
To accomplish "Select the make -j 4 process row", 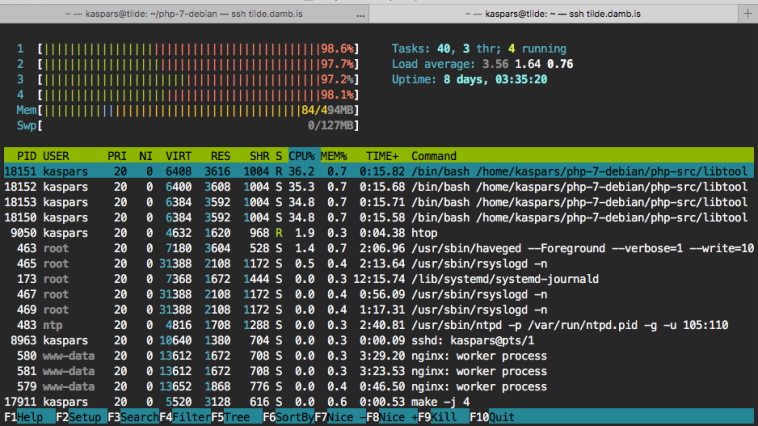I will [x=379, y=402].
